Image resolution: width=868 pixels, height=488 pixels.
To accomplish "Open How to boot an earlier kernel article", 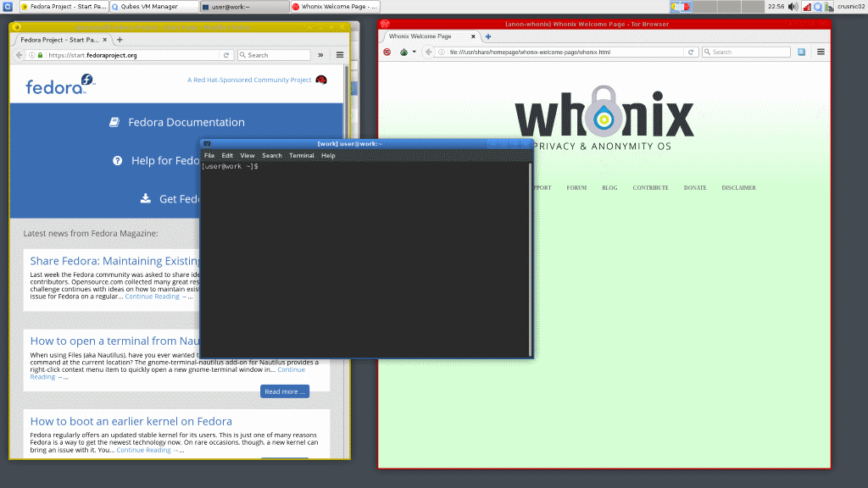I will 131,422.
